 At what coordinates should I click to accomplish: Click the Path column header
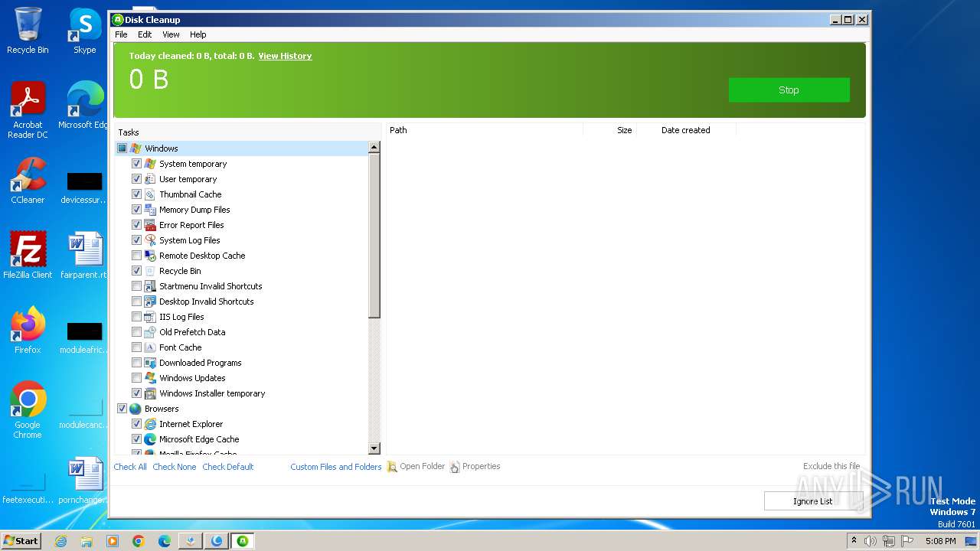[x=484, y=130]
